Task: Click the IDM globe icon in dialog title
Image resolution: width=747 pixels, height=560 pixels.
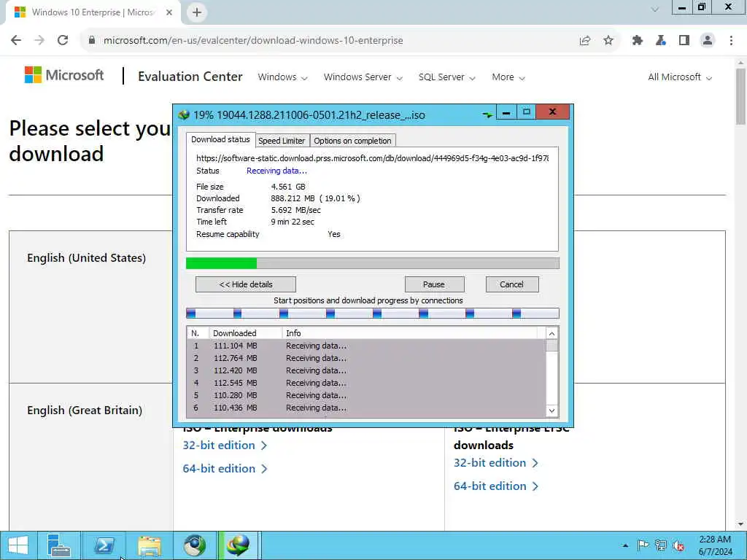Action: coord(184,114)
